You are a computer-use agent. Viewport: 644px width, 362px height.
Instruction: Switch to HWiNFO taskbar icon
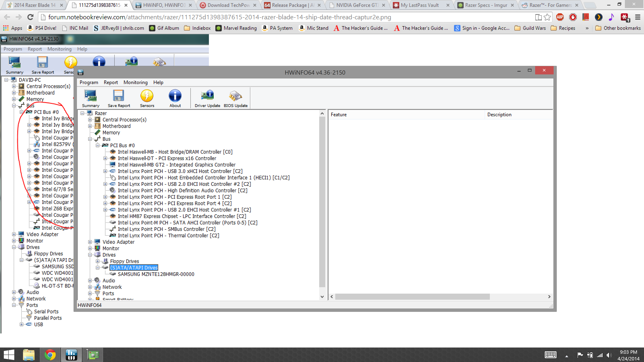pyautogui.click(x=71, y=355)
